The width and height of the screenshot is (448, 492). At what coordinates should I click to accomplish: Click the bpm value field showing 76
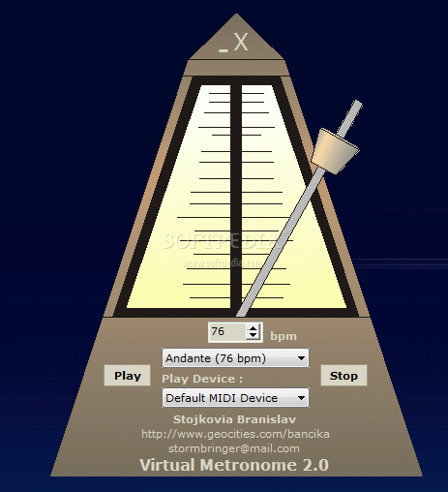point(227,331)
